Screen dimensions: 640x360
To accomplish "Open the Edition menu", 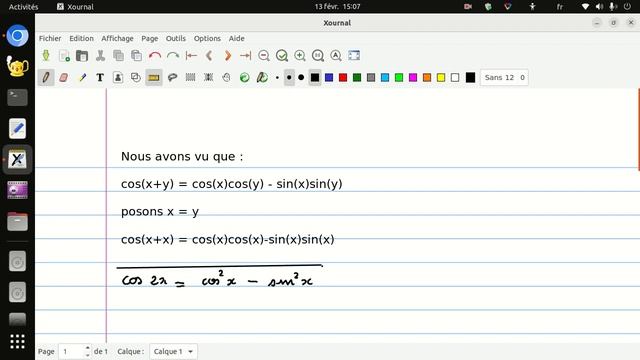I will click(81, 38).
